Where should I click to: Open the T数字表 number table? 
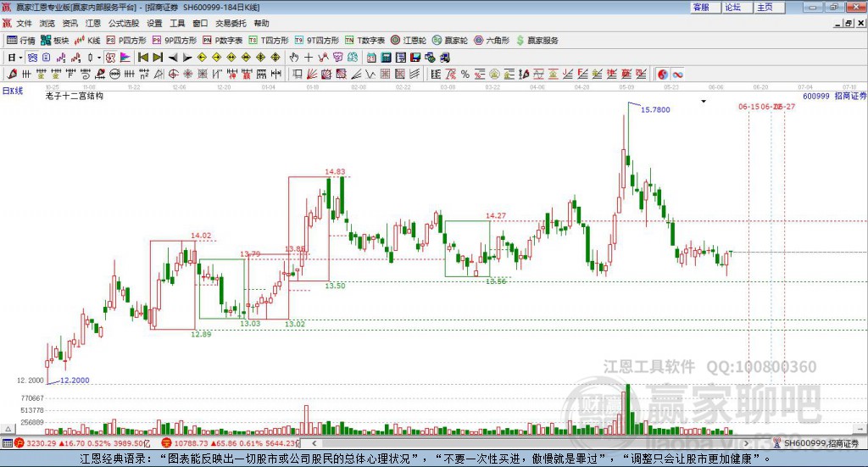364,41
